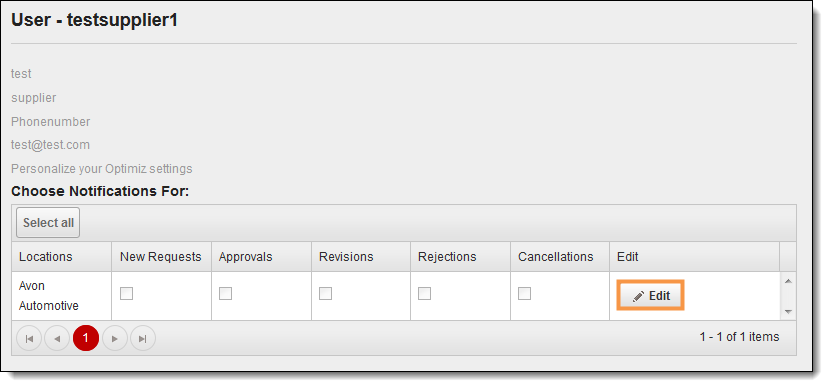Check the Revisions notification box

click(325, 294)
